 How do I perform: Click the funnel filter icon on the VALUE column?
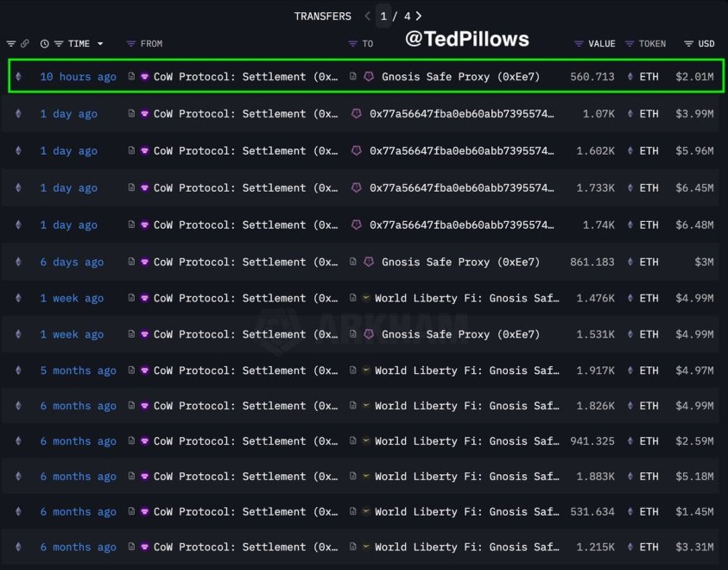[578, 43]
